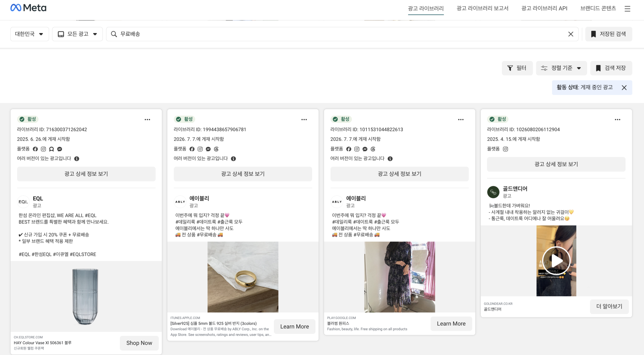
Task: View ad details for the 골드앤디어 ad
Action: click(556, 164)
